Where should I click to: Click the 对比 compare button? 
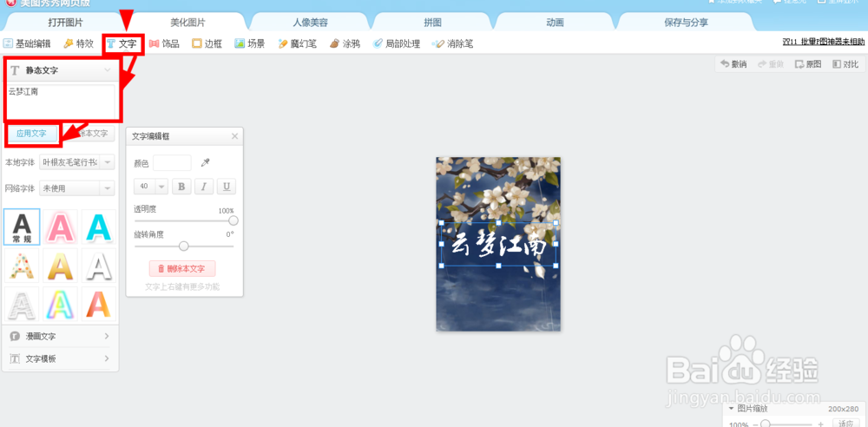tap(845, 64)
